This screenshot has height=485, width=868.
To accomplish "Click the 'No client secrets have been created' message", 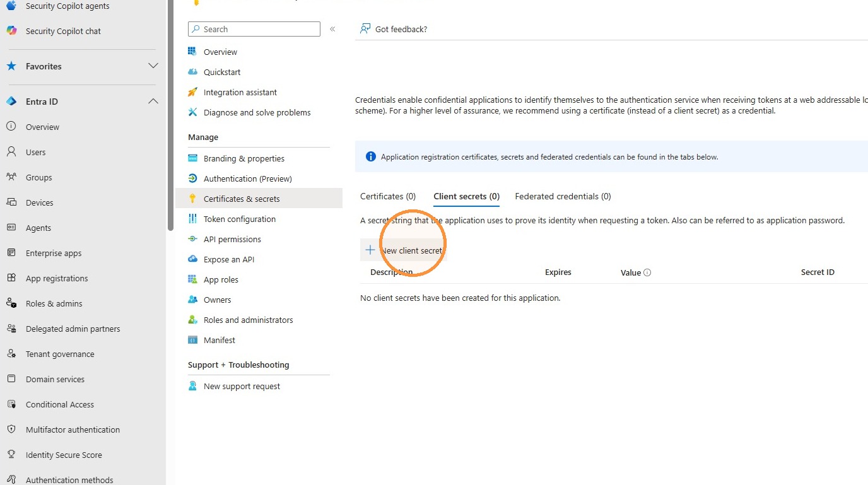I will point(460,298).
